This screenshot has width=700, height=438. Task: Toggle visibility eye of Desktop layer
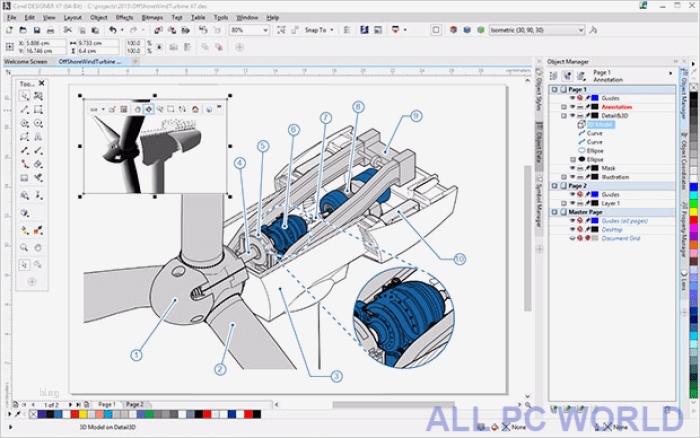point(572,229)
